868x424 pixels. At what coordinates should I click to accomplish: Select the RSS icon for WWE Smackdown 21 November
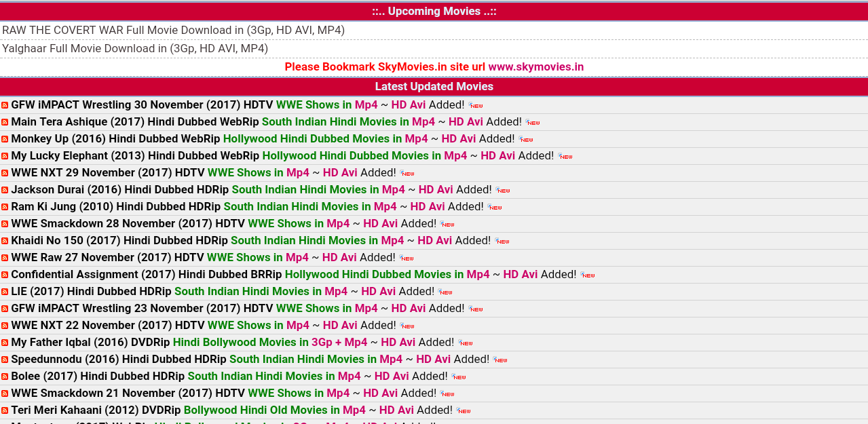pyautogui.click(x=5, y=393)
